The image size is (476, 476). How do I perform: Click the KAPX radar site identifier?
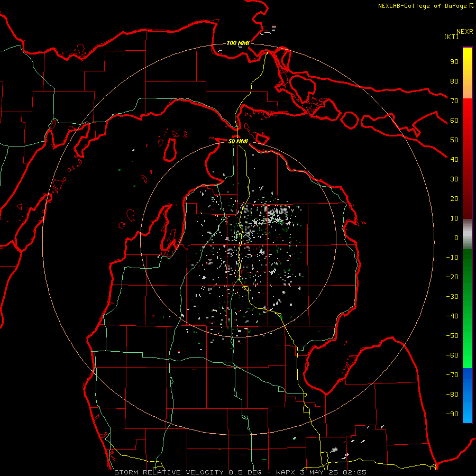[x=286, y=472]
